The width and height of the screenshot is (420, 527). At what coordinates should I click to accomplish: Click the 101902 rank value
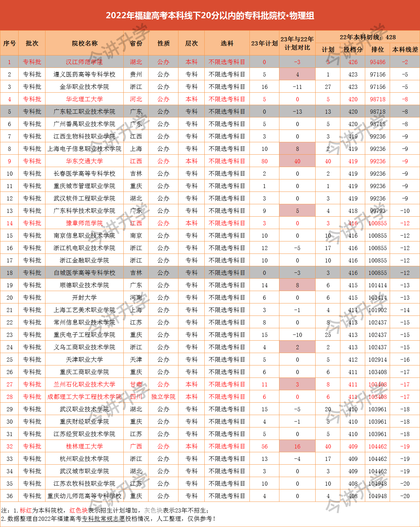point(378,310)
